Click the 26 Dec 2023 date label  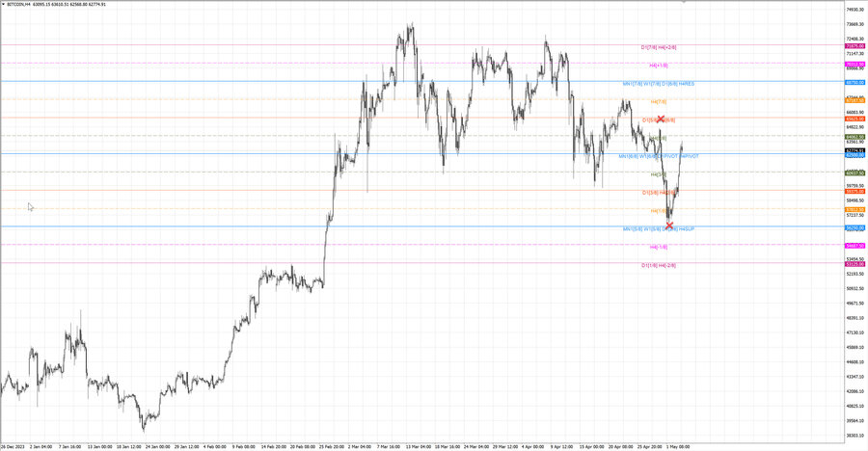click(x=13, y=446)
